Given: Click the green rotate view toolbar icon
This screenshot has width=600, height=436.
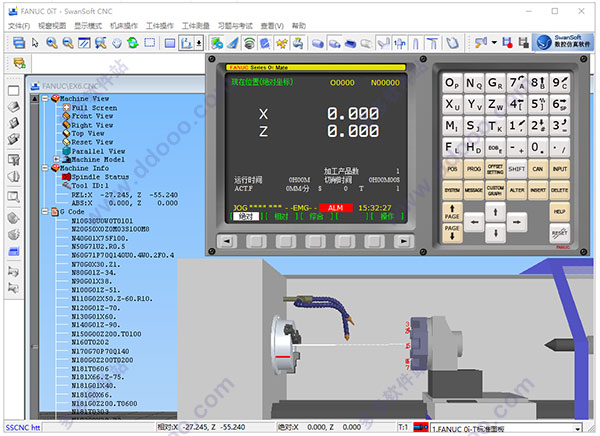Looking at the screenshot, I should tap(133, 43).
